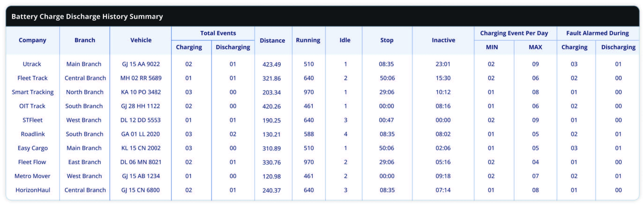Viewport: 644px width, 205px height.
Task: Select the Vehicle column header
Action: pos(141,40)
